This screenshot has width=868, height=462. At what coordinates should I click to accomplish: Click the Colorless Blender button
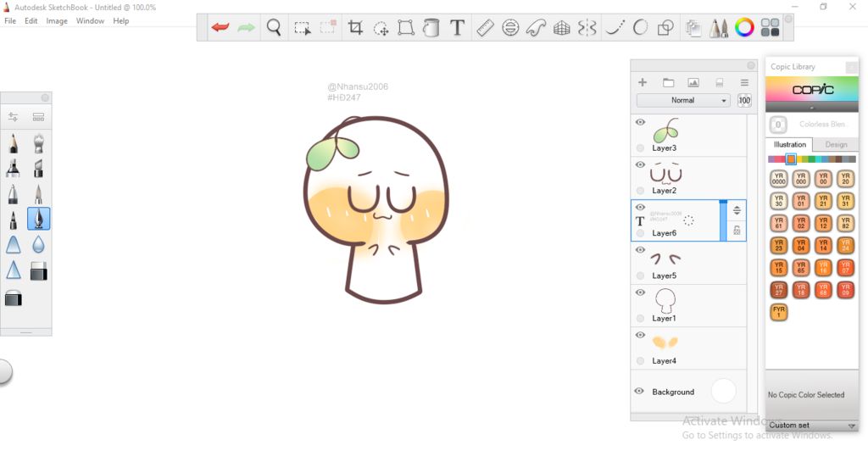pos(778,125)
